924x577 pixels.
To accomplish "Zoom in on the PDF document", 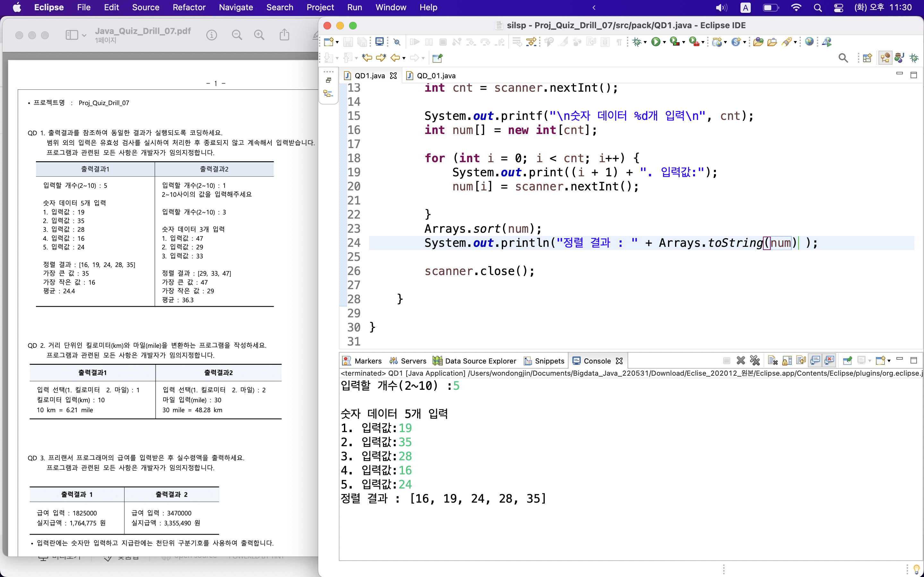I will (259, 35).
